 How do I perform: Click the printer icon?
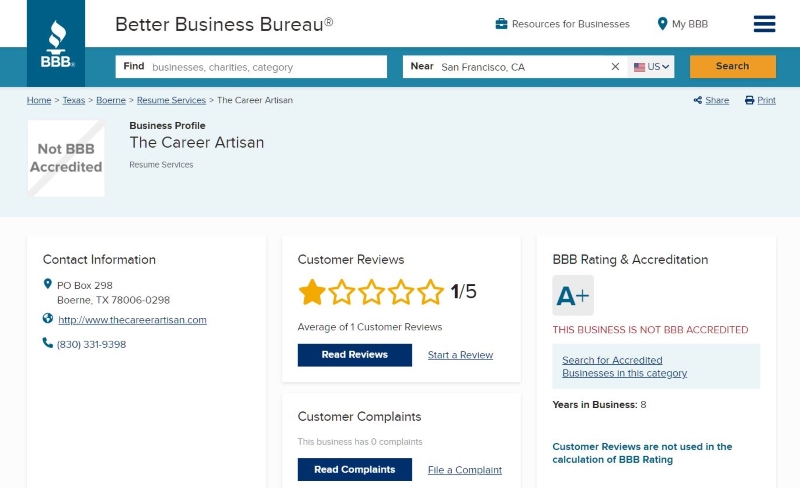tap(749, 100)
